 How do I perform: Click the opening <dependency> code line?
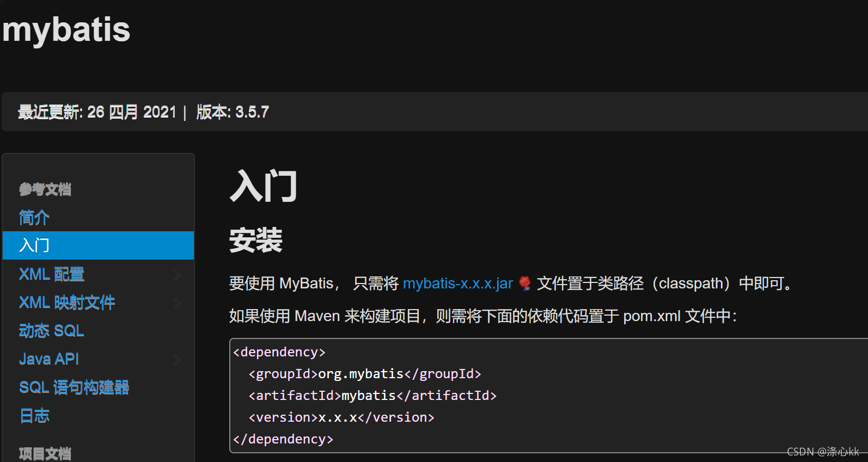[x=279, y=352]
